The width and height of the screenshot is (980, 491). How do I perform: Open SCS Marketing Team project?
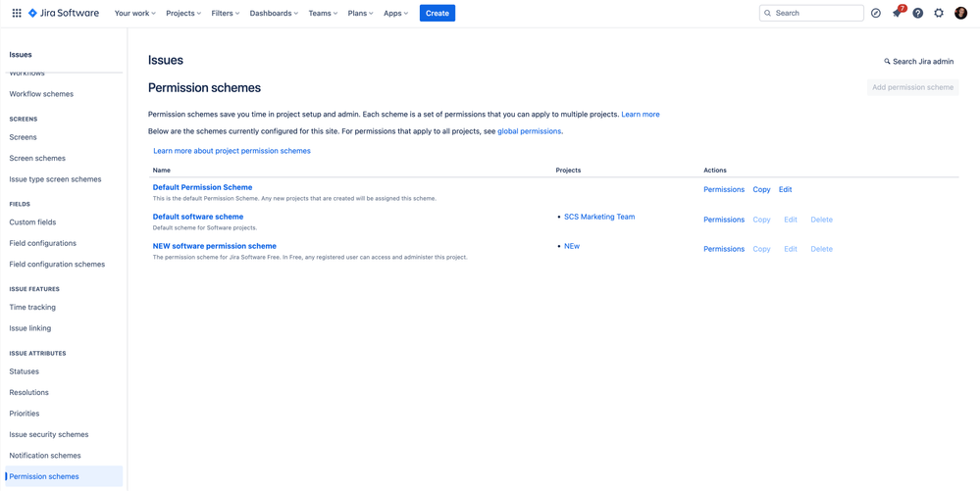click(599, 217)
